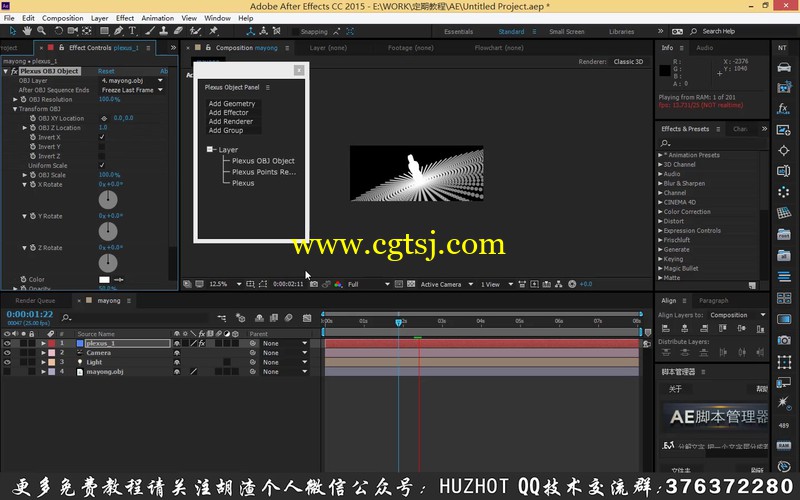Select the Selection arrow tool

pyautogui.click(x=13, y=31)
